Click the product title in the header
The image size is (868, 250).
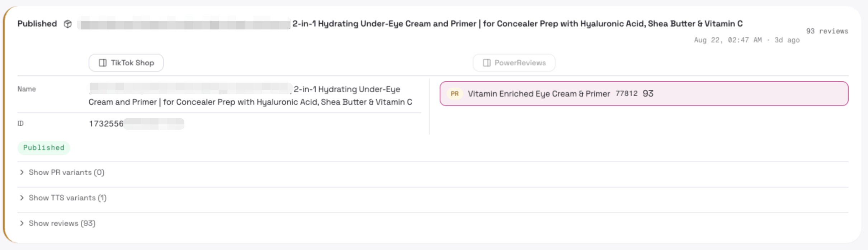[x=517, y=24]
